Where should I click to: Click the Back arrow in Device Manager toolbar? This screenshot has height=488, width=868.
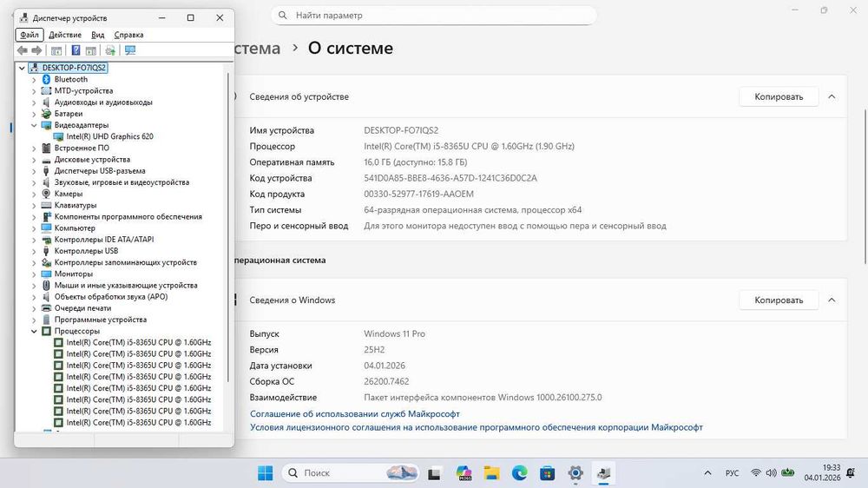(23, 50)
